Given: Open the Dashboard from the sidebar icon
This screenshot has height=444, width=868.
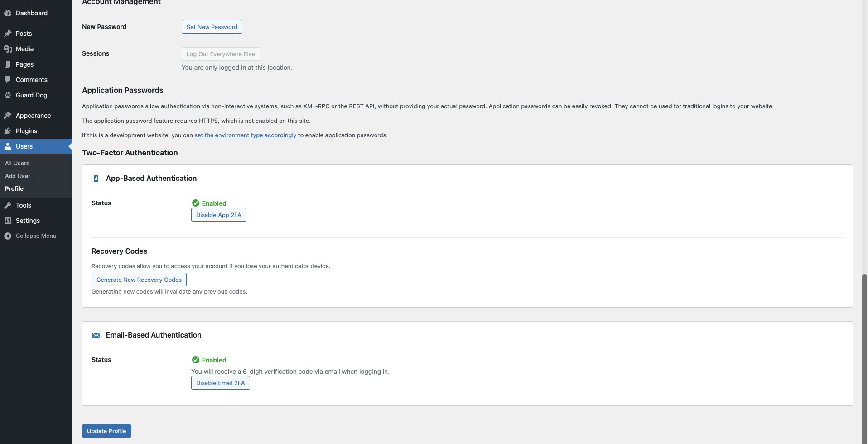Looking at the screenshot, I should (x=8, y=13).
